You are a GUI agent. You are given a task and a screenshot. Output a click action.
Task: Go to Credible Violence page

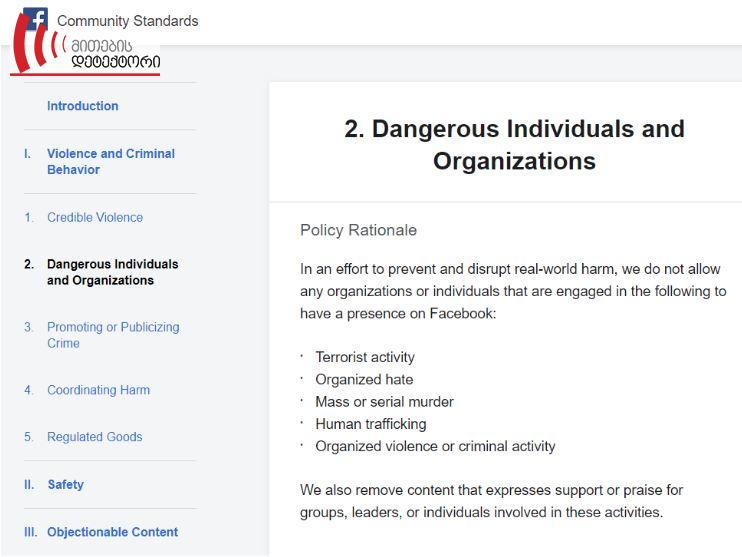[x=95, y=217]
